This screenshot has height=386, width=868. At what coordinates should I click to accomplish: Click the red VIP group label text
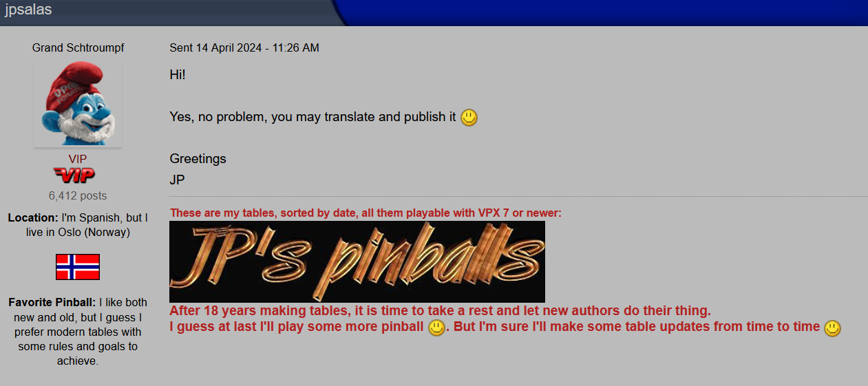[x=78, y=159]
